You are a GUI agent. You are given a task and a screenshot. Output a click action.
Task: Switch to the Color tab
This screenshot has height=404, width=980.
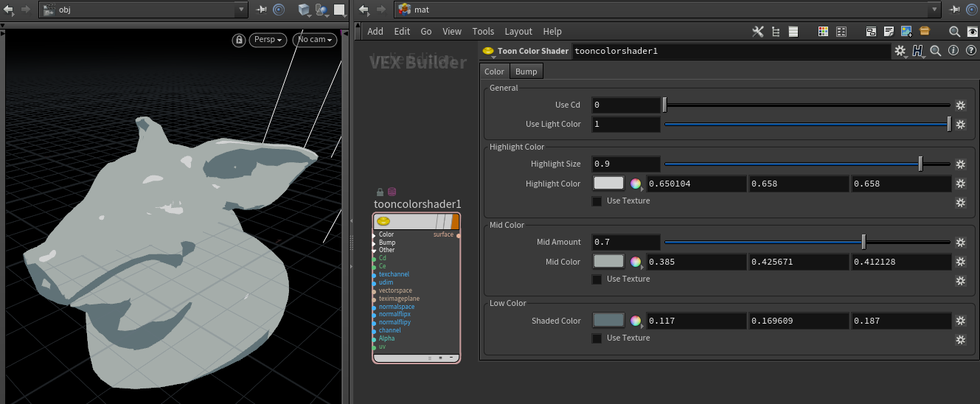coord(494,72)
